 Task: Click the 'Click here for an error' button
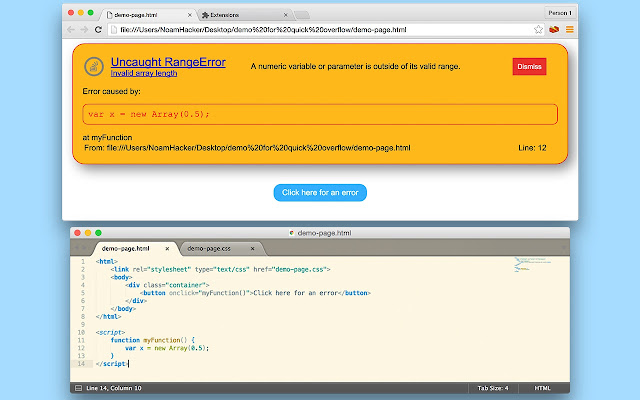320,193
